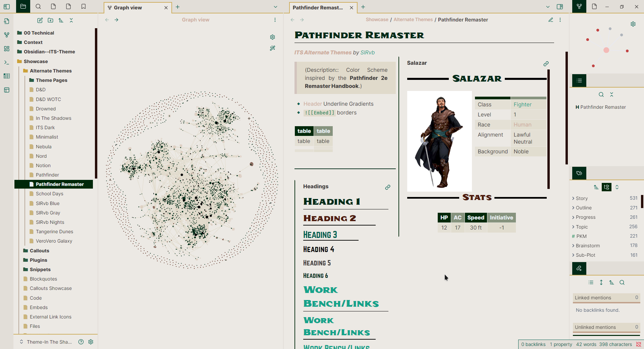Open the tags panel icon
Viewport: 644px width, 349px height.
coord(579,173)
